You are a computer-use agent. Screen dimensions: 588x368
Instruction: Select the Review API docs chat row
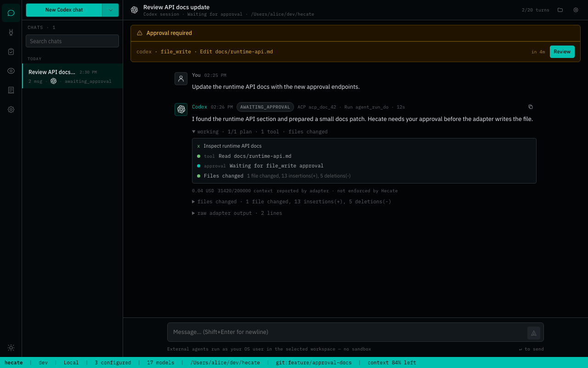click(73, 76)
